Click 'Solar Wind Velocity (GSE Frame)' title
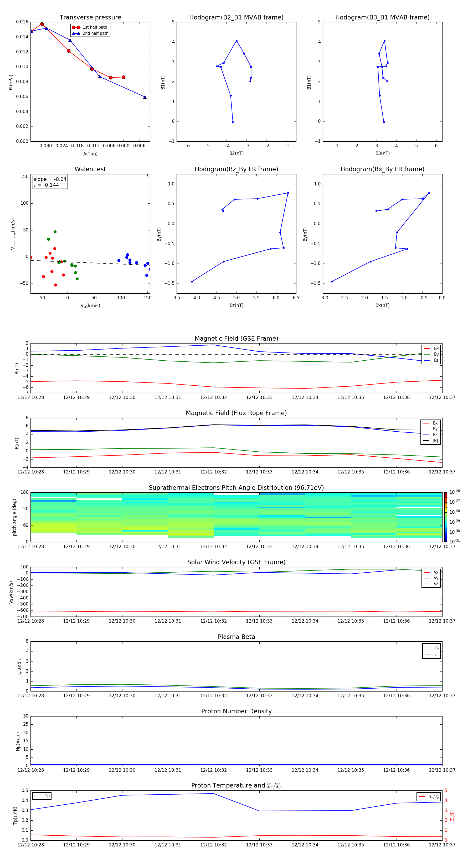Viewport: 473px width, 868px height. (x=236, y=562)
